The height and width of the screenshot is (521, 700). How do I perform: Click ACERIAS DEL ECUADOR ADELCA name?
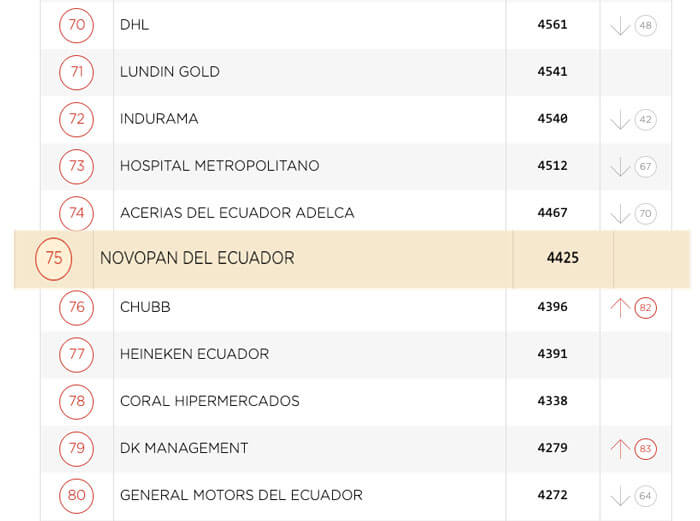pos(237,213)
